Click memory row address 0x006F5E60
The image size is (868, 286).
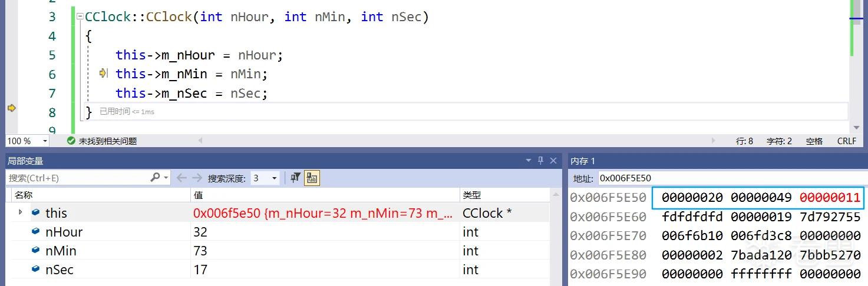pyautogui.click(x=608, y=217)
